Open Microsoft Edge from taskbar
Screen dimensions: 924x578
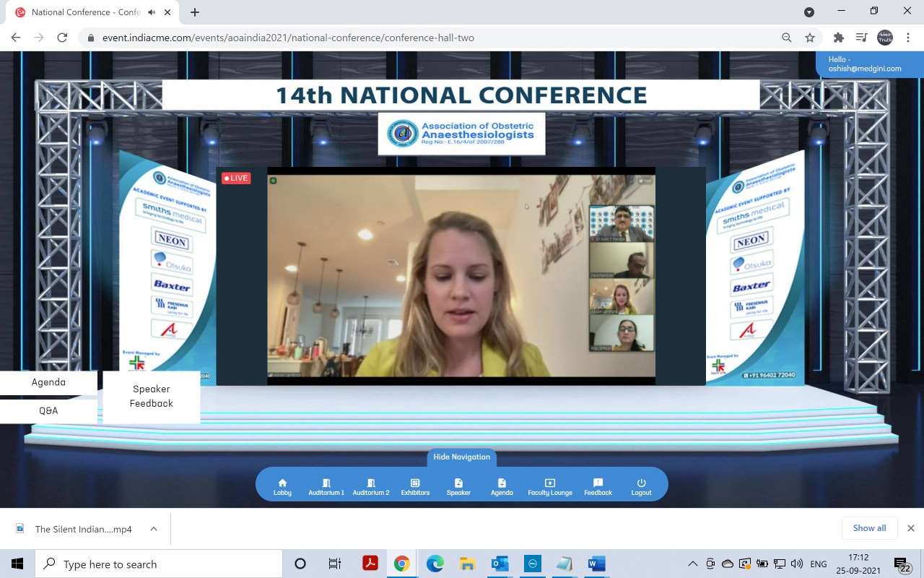[435, 564]
